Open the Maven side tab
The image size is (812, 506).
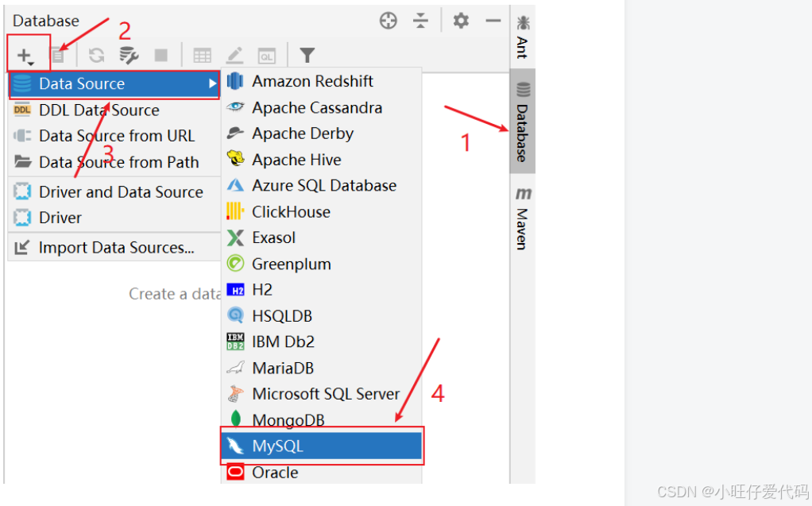tap(523, 218)
